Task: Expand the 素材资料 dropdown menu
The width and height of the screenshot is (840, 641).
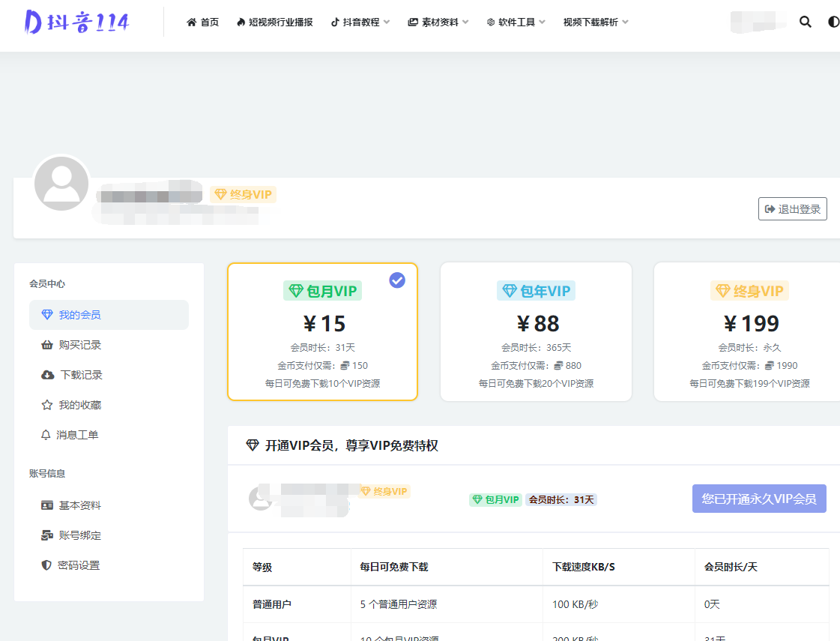Action: (x=438, y=22)
